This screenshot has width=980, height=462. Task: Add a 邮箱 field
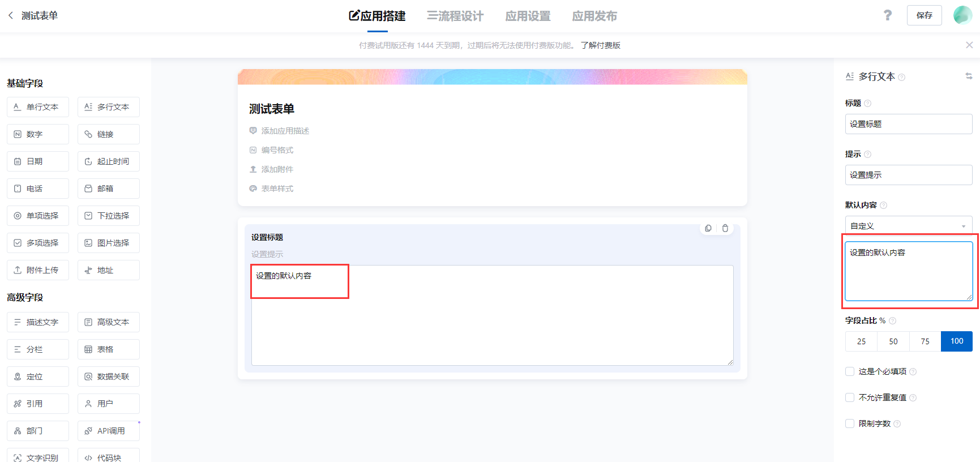(109, 189)
